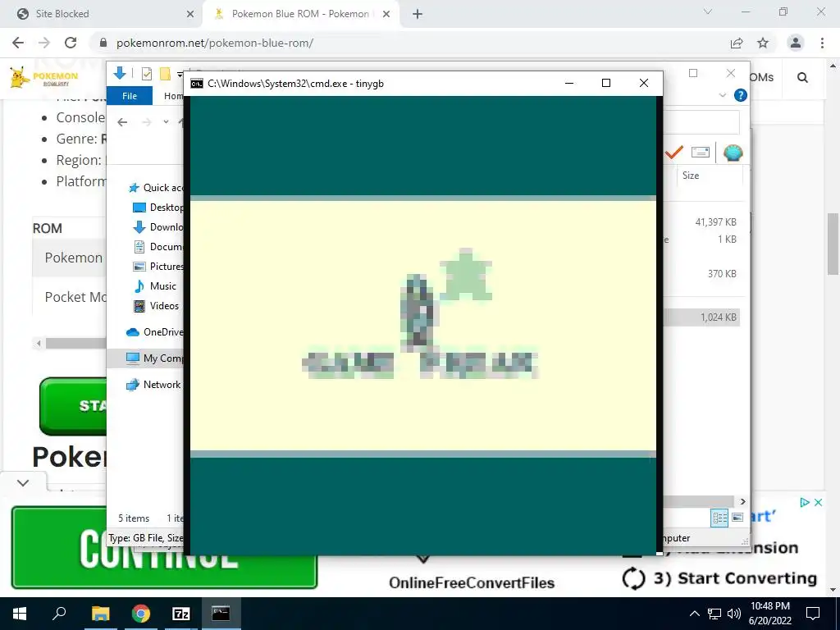Open the Customize Quick Access Toolbar dropdown in Explorer
840x630 pixels.
pyautogui.click(x=180, y=75)
